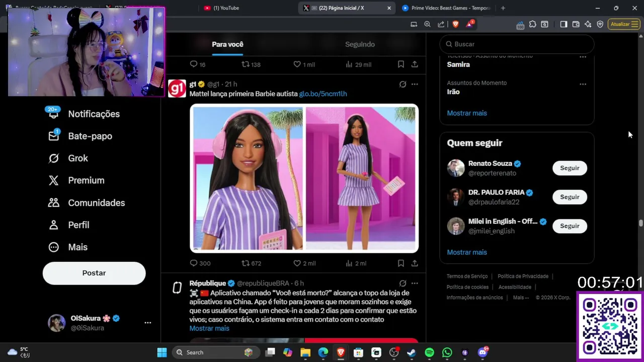Image resolution: width=644 pixels, height=362 pixels.
Task: Open the browser extensions puzzle icon
Action: [532, 24]
